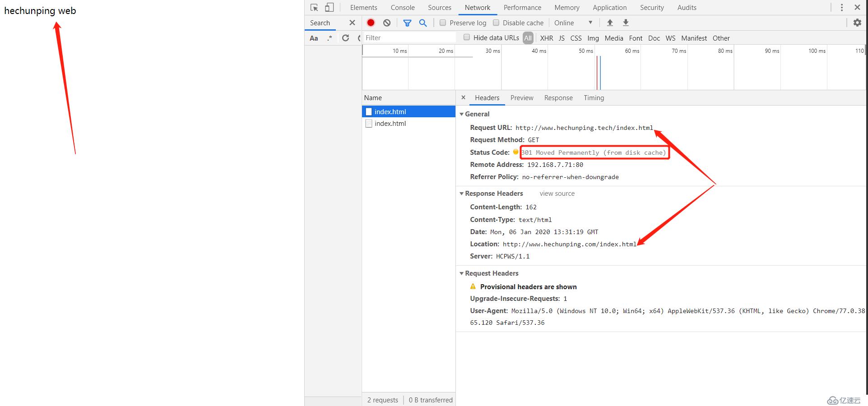Screen dimensions: 868x406
Task: Check Hide data URLs option
Action: (x=467, y=37)
